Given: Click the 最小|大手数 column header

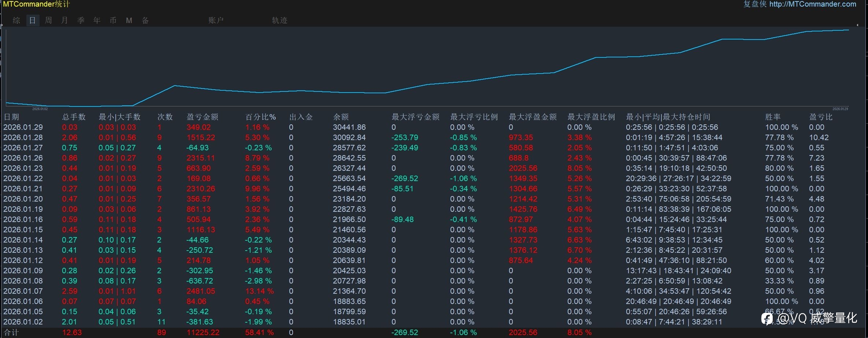Looking at the screenshot, I should pos(120,117).
